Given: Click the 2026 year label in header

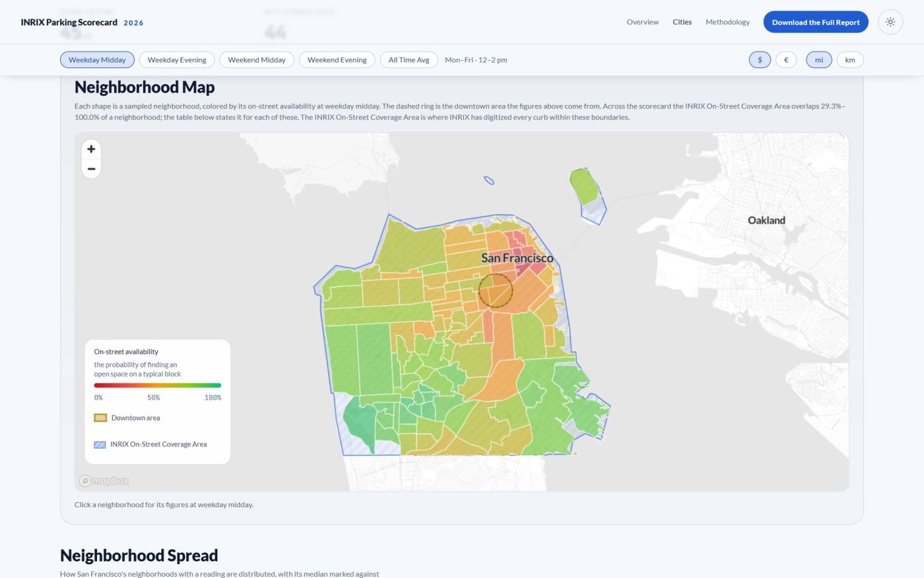Looking at the screenshot, I should 133,23.
